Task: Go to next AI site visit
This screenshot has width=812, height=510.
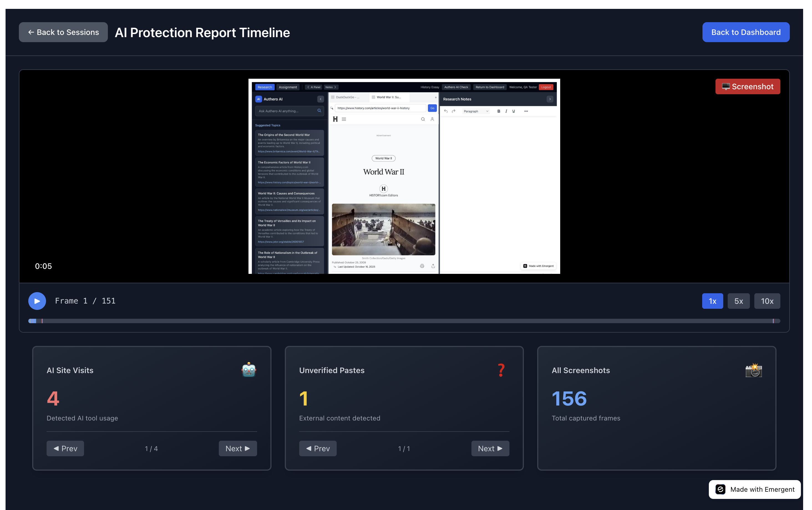Action: click(x=237, y=448)
